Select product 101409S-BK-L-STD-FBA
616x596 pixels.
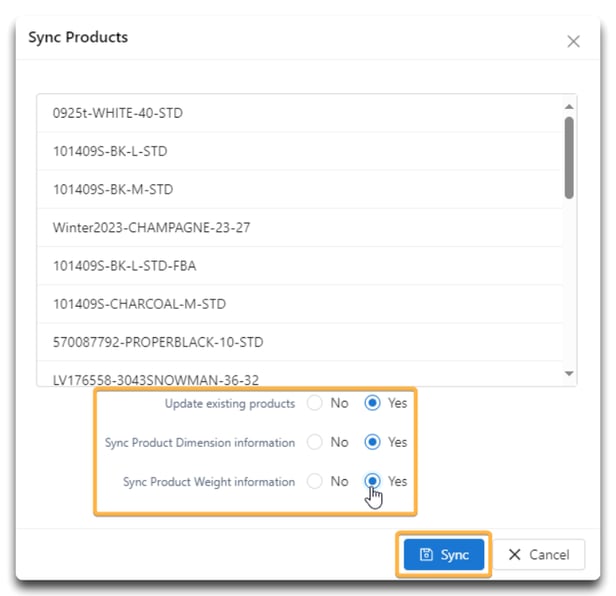300,266
